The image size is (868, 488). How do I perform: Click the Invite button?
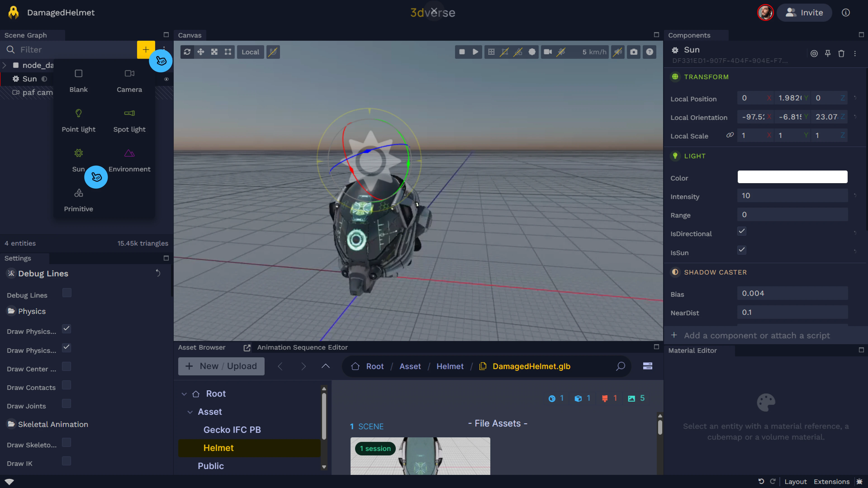tap(804, 13)
